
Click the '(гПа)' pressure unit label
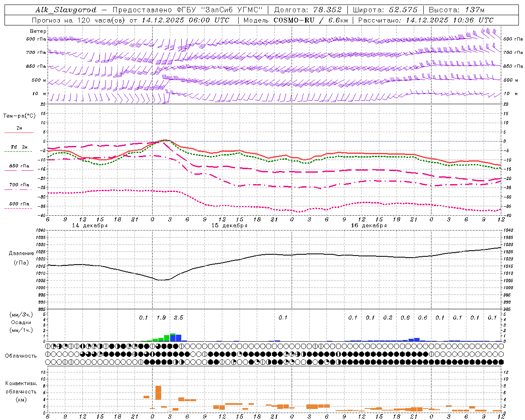[21, 263]
